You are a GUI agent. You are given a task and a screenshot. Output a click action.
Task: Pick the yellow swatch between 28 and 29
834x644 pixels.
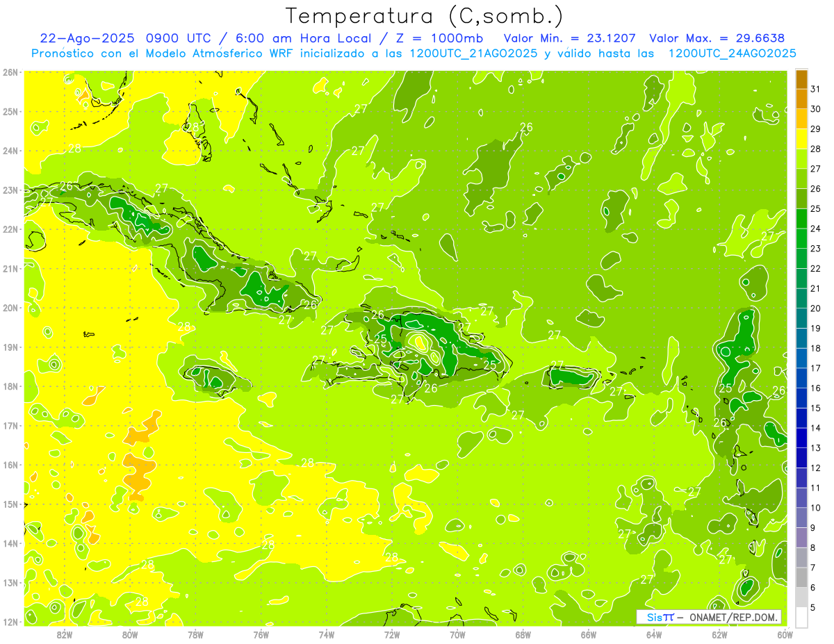click(801, 139)
